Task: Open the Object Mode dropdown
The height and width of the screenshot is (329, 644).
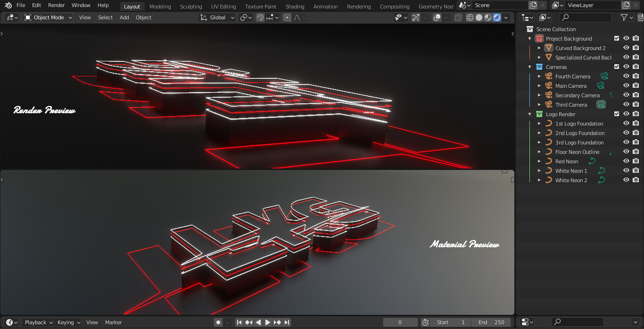Action: (x=48, y=17)
